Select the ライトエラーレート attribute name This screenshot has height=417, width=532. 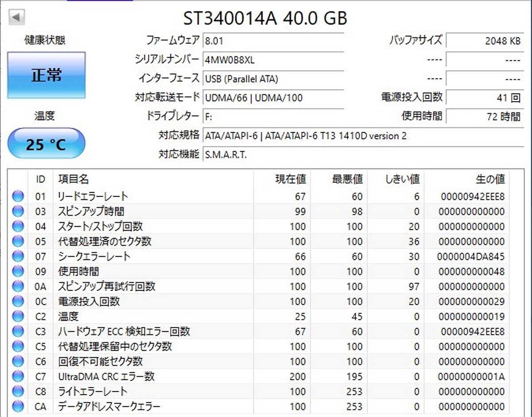(x=93, y=391)
